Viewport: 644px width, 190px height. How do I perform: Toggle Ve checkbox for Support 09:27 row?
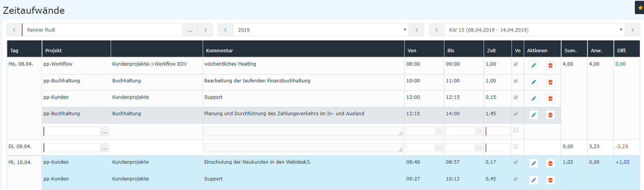click(516, 179)
